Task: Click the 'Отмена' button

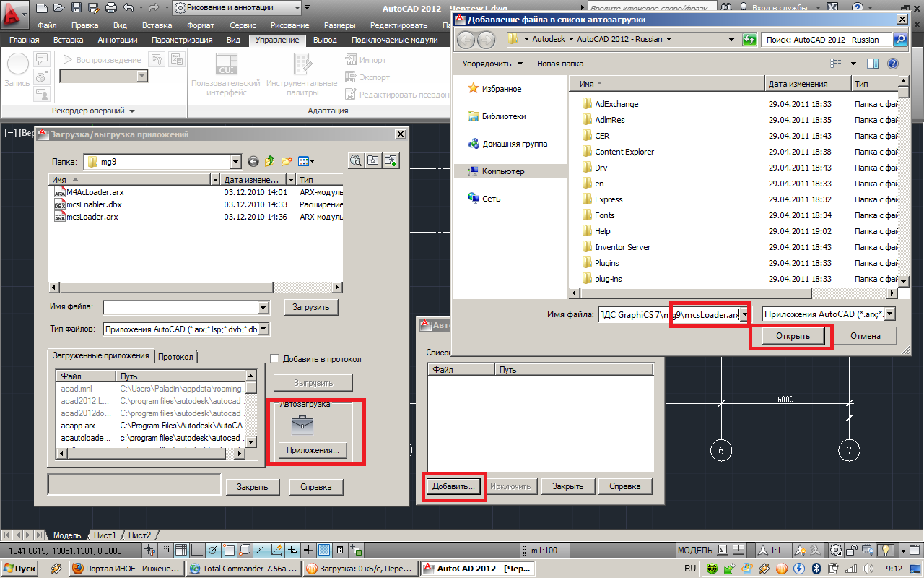Action: pos(865,336)
